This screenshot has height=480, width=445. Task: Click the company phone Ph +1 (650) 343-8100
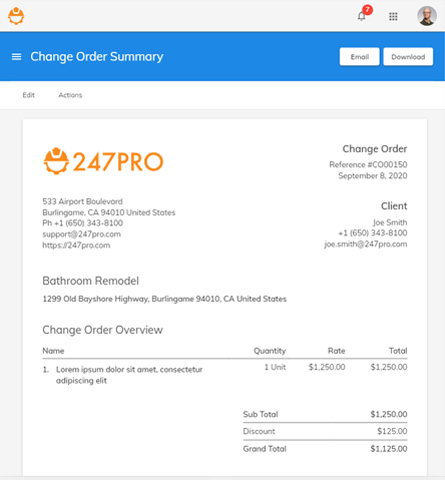pos(83,223)
